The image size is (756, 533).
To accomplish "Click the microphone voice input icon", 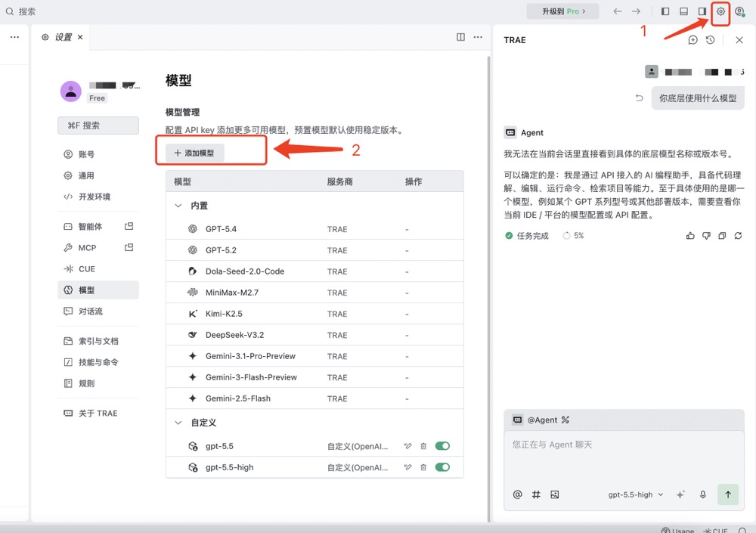I will (703, 494).
